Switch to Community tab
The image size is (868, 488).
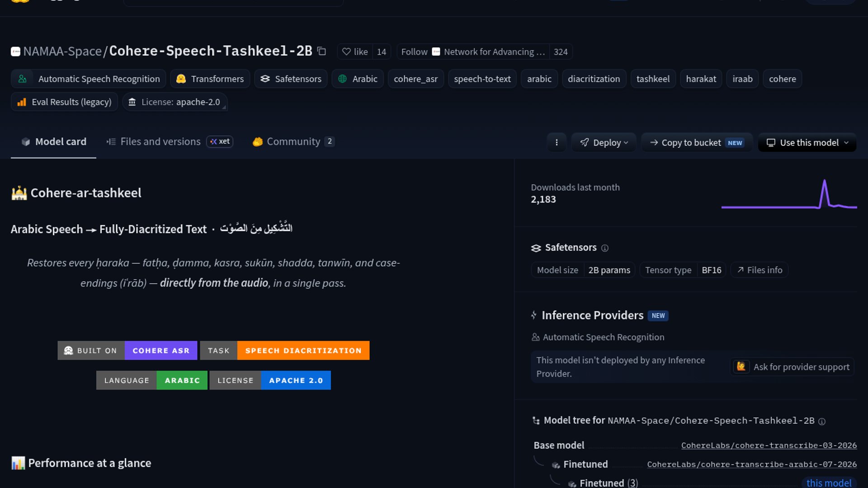point(293,142)
